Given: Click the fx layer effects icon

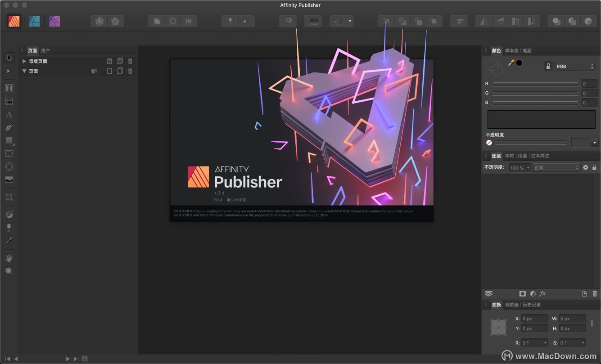Looking at the screenshot, I should point(542,293).
